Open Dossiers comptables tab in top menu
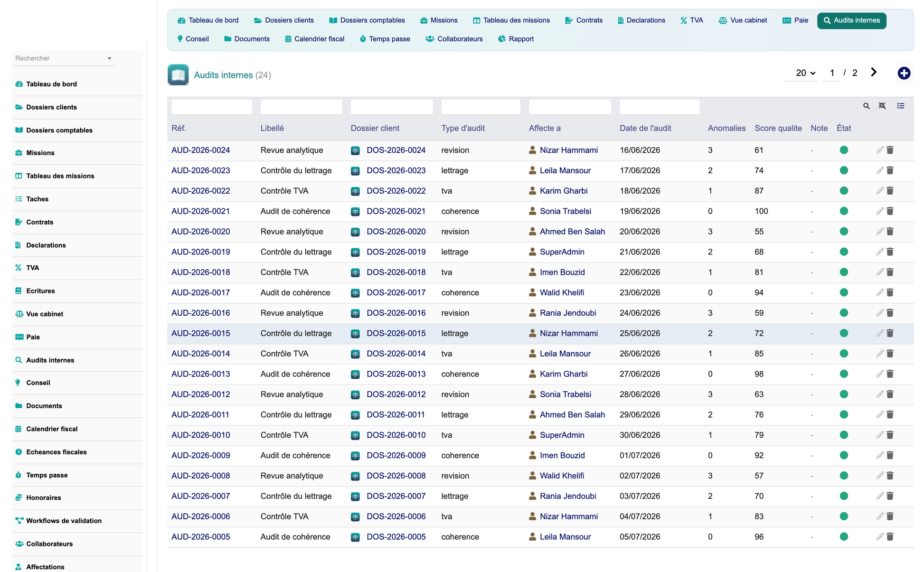 367,20
